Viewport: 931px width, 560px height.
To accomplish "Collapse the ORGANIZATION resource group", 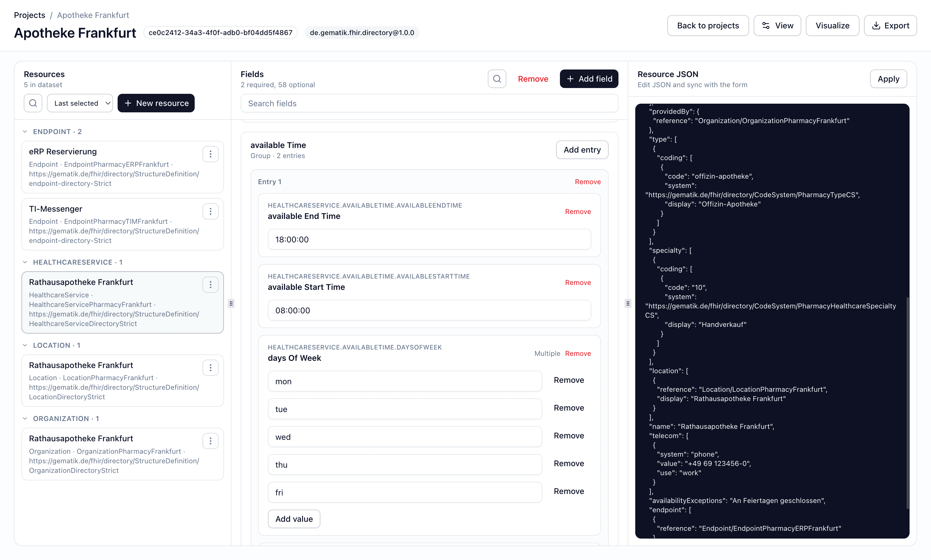I will 25,418.
